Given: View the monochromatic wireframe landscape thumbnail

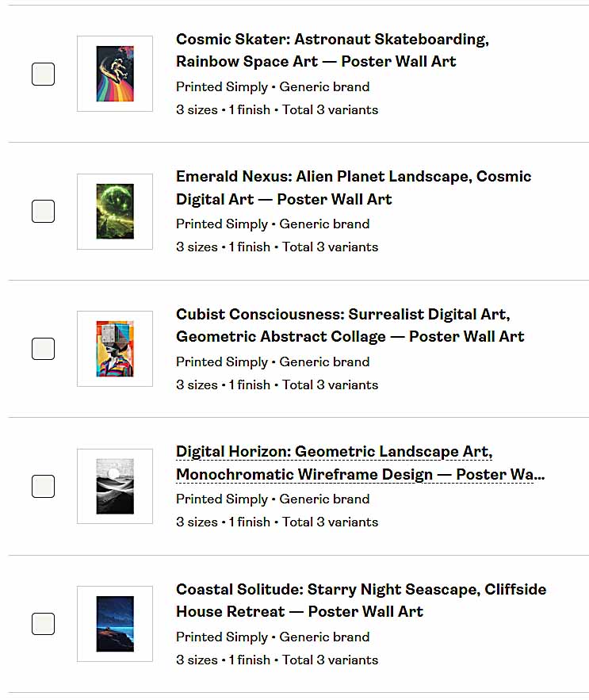Looking at the screenshot, I should coord(114,486).
